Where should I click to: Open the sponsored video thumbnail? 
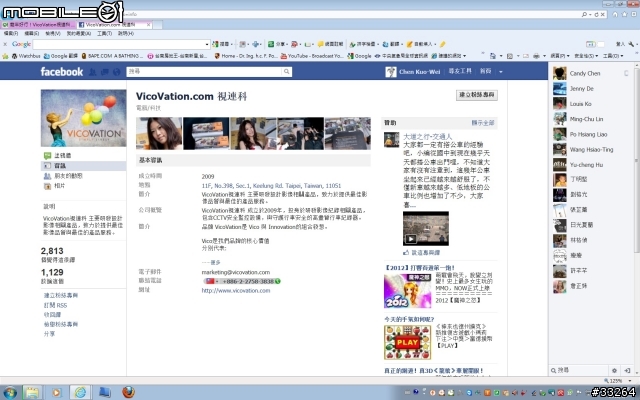pyautogui.click(x=426, y=228)
